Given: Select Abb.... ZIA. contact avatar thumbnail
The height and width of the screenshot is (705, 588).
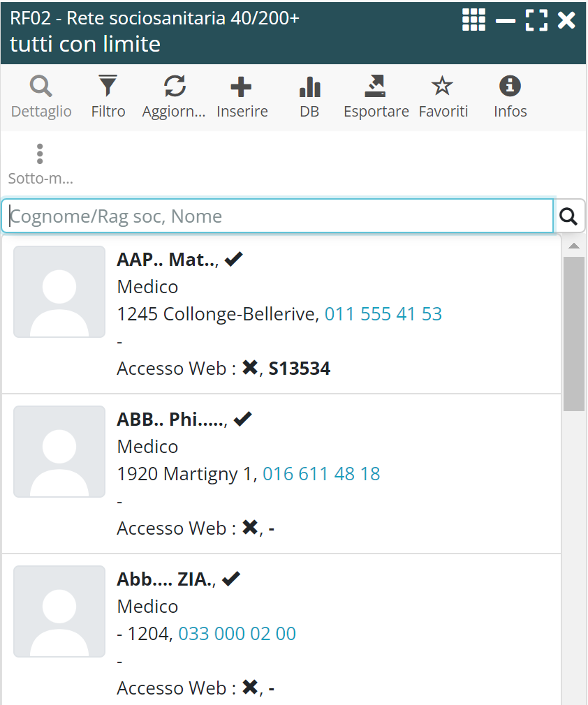Looking at the screenshot, I should point(59,611).
